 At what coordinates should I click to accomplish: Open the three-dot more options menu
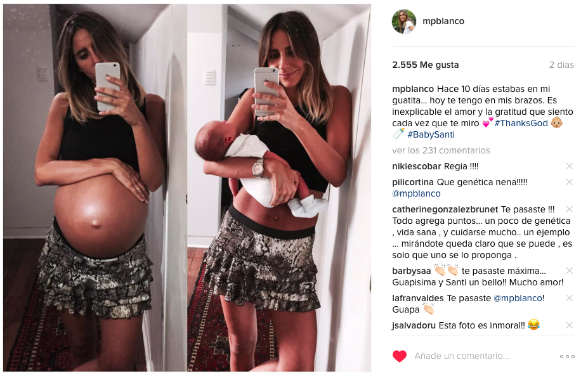[567, 356]
